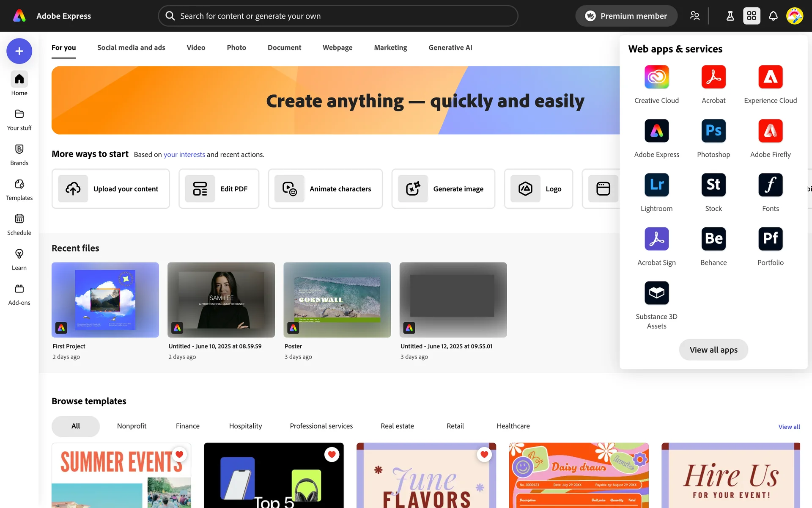Open Brands in left sidebar

19,155
